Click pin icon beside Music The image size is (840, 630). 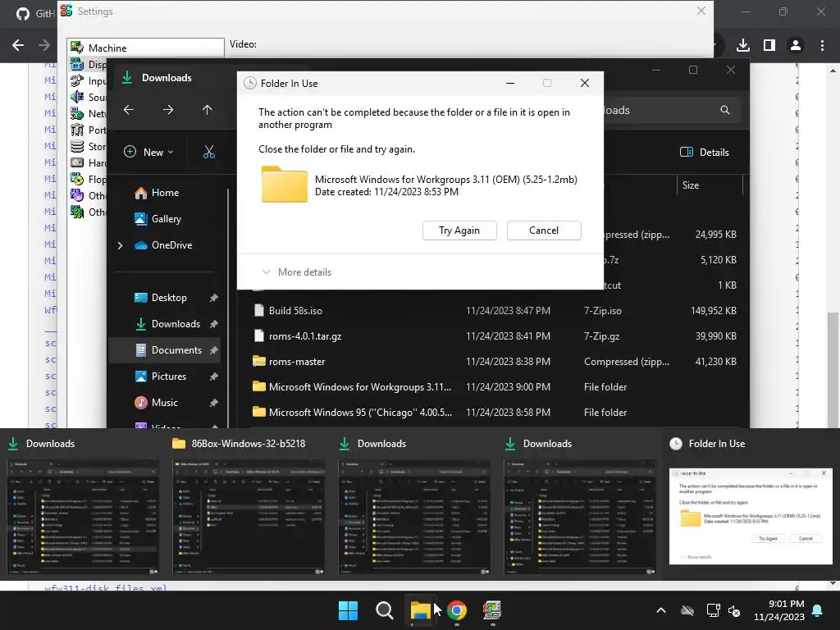click(x=214, y=403)
